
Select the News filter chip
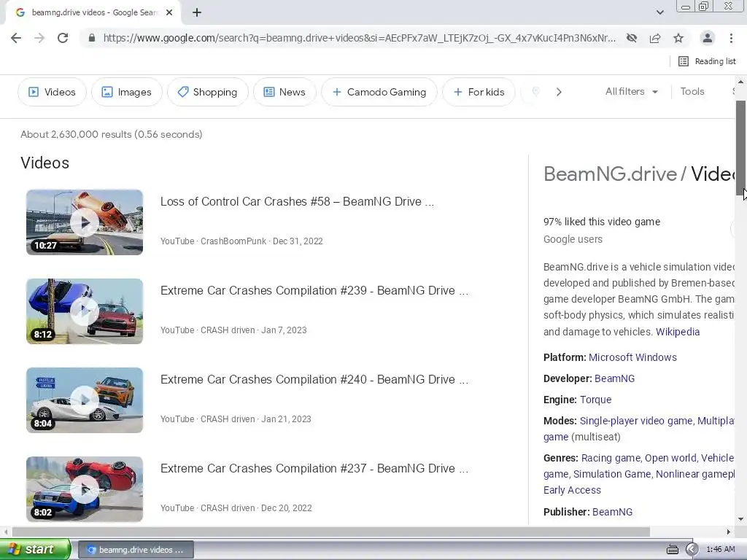[285, 92]
